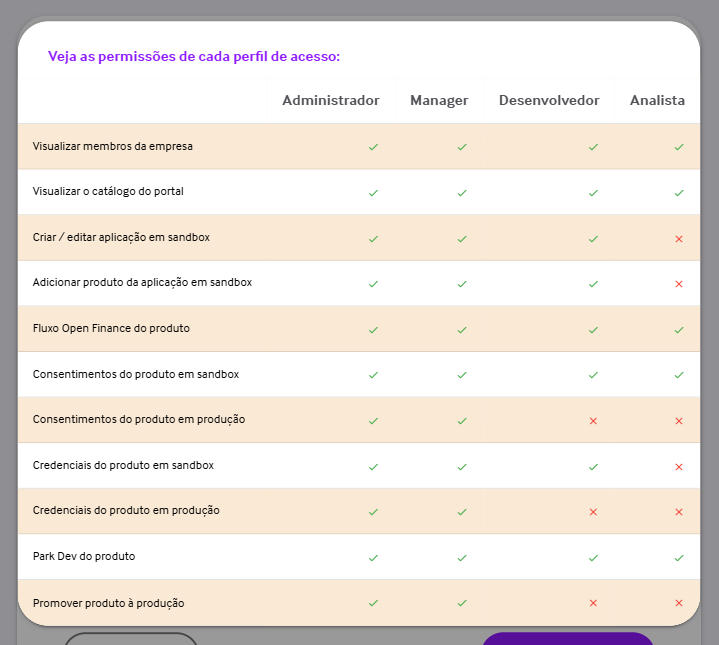Click Desenvolvedor checkmark for Credenciais do produto em sandbox
The height and width of the screenshot is (645, 719).
pyautogui.click(x=593, y=467)
